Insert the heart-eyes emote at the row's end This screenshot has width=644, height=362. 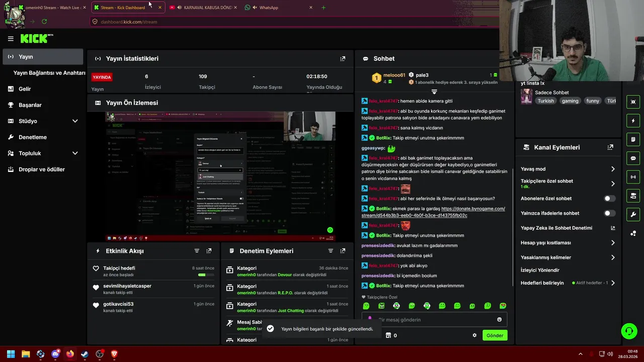pyautogui.click(x=503, y=306)
